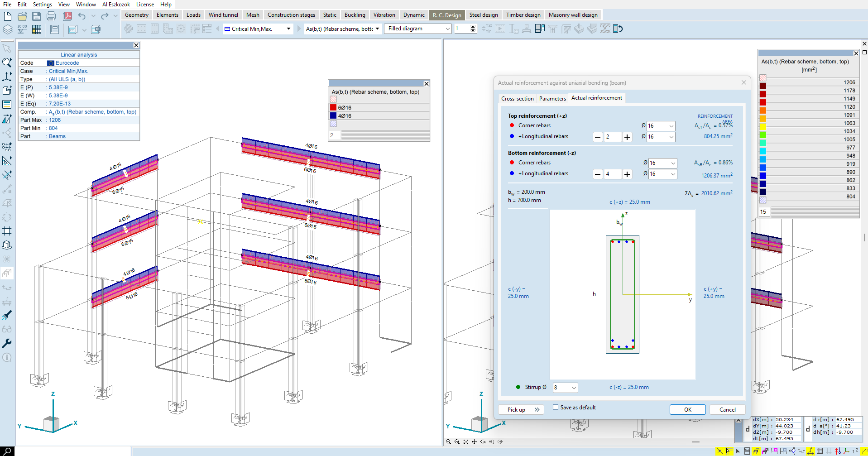
Task: Open the wrench service tool in left sidebar
Action: [x=7, y=343]
